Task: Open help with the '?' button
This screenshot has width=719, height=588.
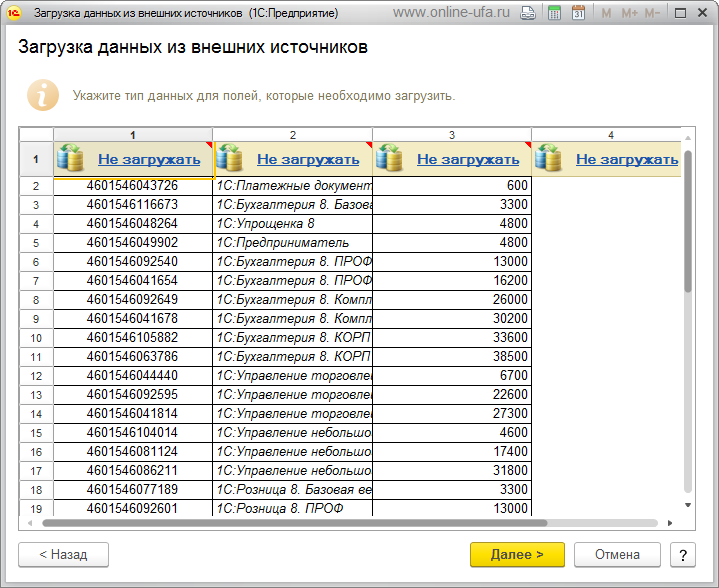Action: pyautogui.click(x=683, y=555)
